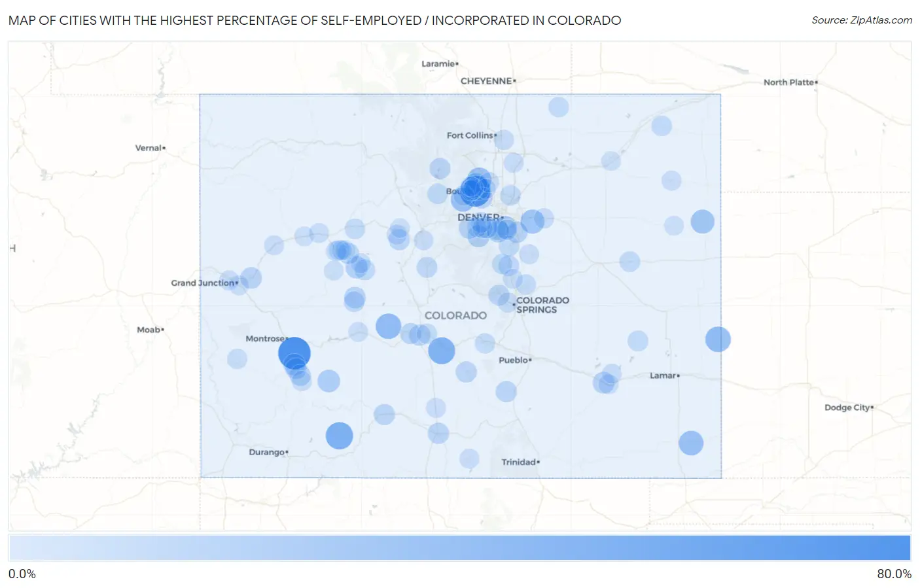This screenshot has width=920, height=588.
Task: Click the Trinidad city label
Action: click(x=520, y=462)
